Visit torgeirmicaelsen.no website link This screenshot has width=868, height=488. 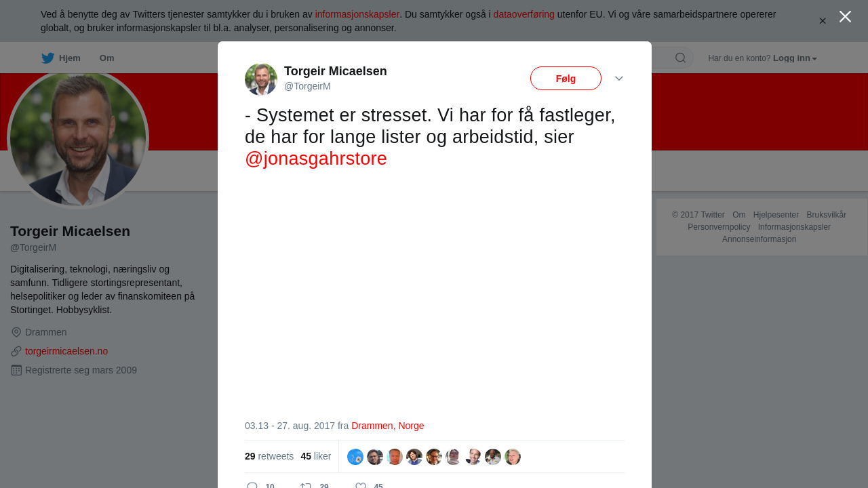click(x=66, y=351)
